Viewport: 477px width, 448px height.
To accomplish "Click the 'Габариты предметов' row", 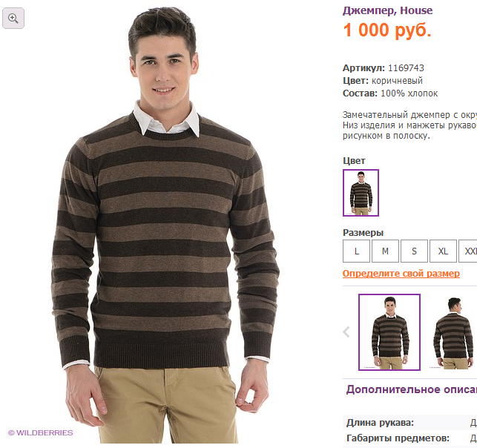I will coord(409,438).
